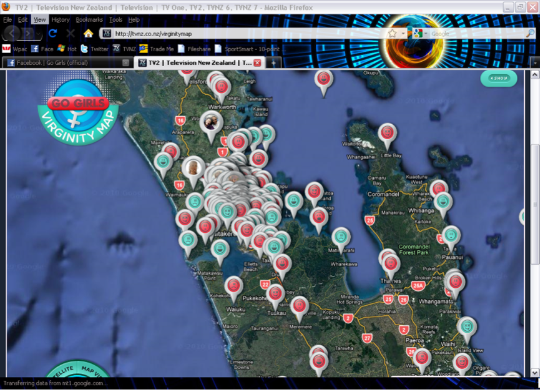This screenshot has height=392, width=543.
Task: Close the Facebook Go Girls tab
Action: [125, 62]
